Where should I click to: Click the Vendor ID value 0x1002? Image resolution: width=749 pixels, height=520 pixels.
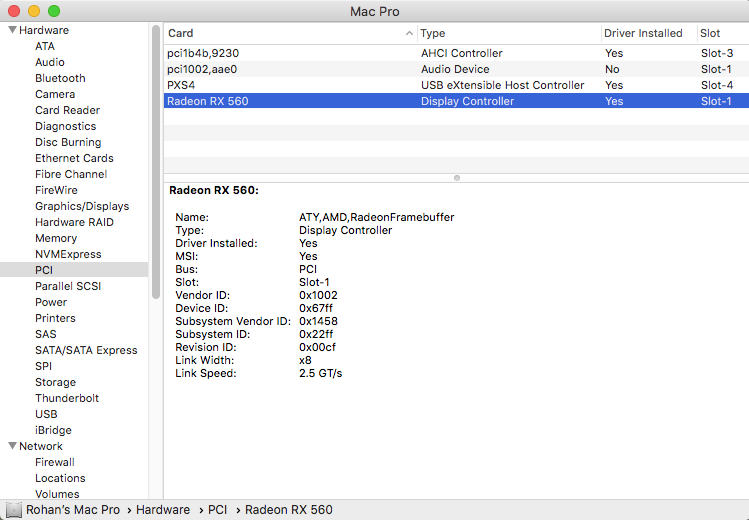[318, 295]
